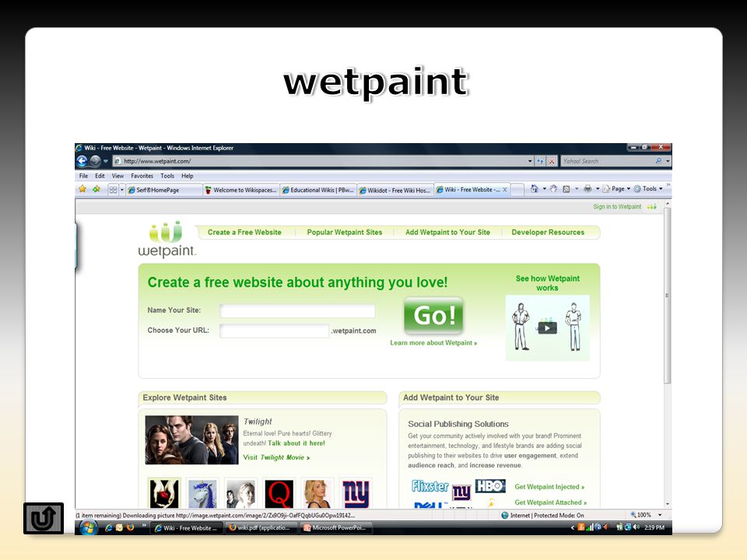Click the scrollbar down arrow

(x=668, y=503)
